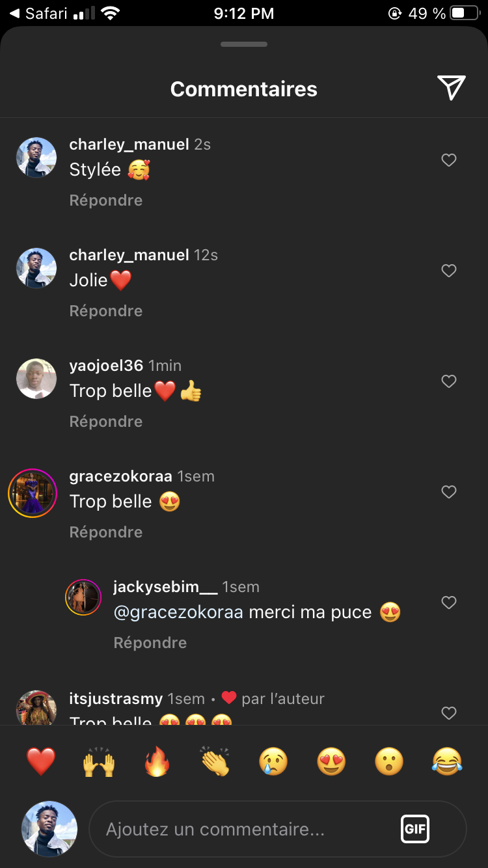Insert the clapping hands emoji
Viewport: 488px width, 868px height.
pyautogui.click(x=215, y=761)
